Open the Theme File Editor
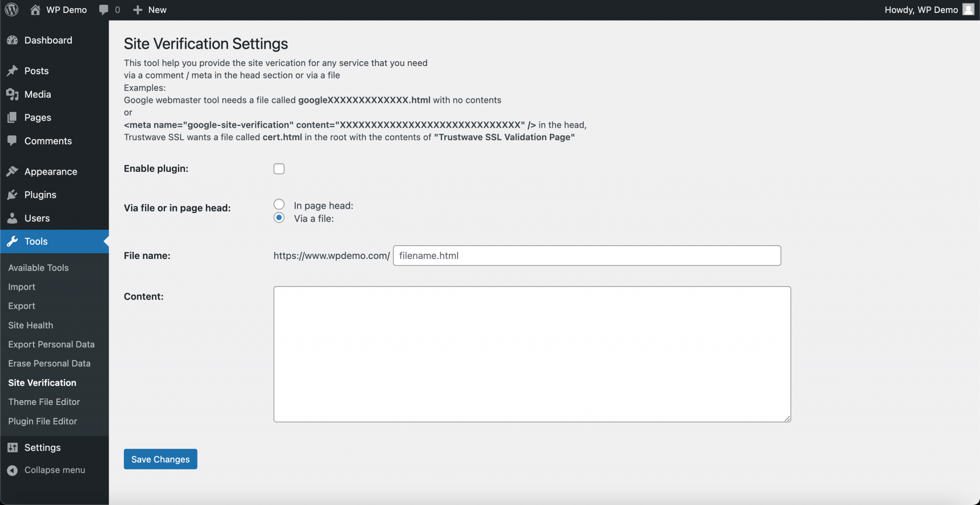 coord(44,402)
